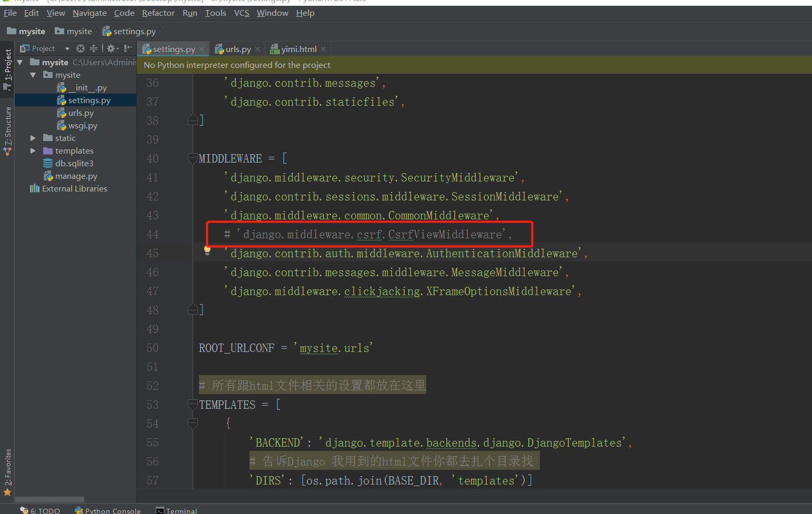Click the intention lightbulb on line 45
The width and height of the screenshot is (812, 514).
[x=207, y=250]
